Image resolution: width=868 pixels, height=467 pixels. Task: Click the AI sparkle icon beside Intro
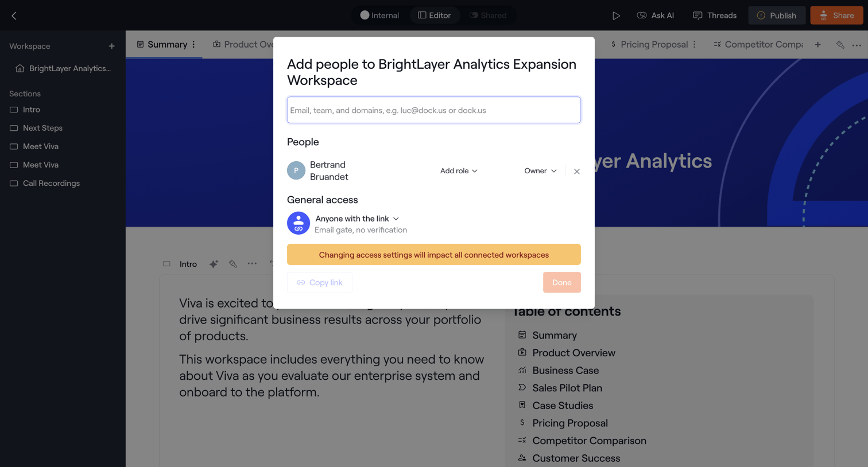click(x=214, y=264)
